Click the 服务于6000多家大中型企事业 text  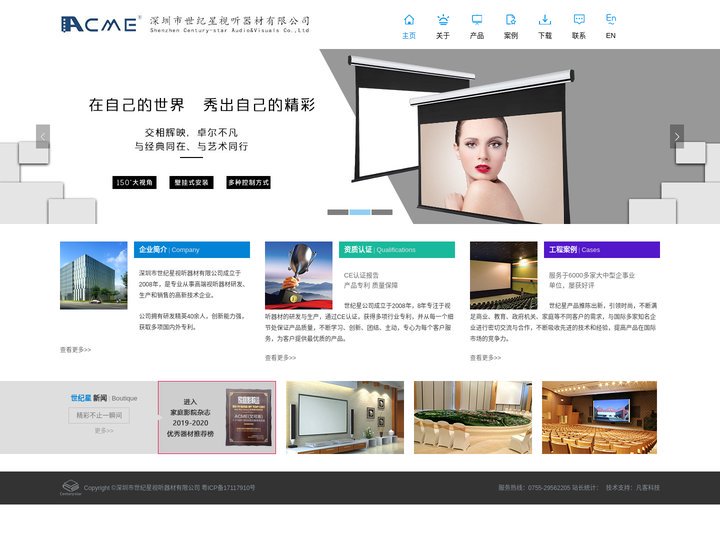pos(592,276)
